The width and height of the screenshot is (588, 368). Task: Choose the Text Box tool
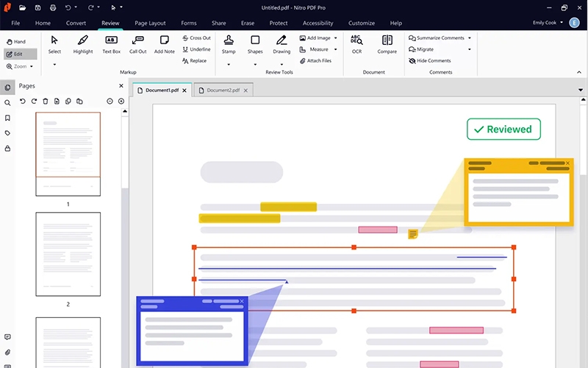(111, 44)
